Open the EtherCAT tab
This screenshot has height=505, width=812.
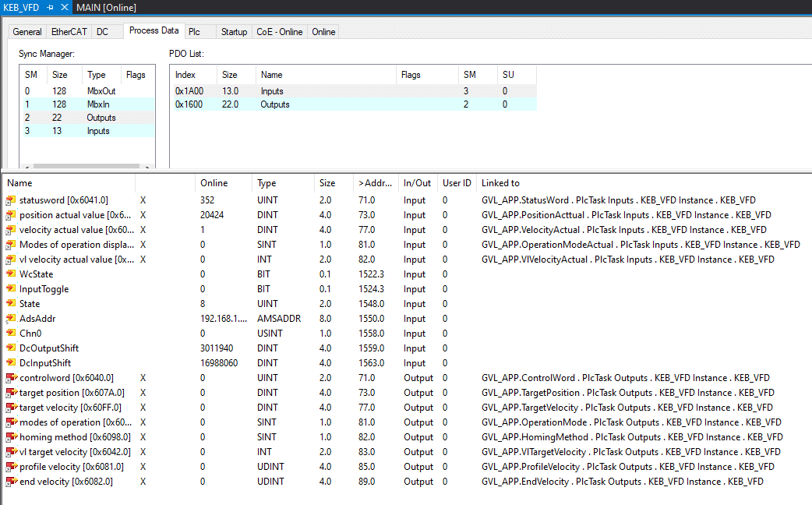tap(69, 32)
